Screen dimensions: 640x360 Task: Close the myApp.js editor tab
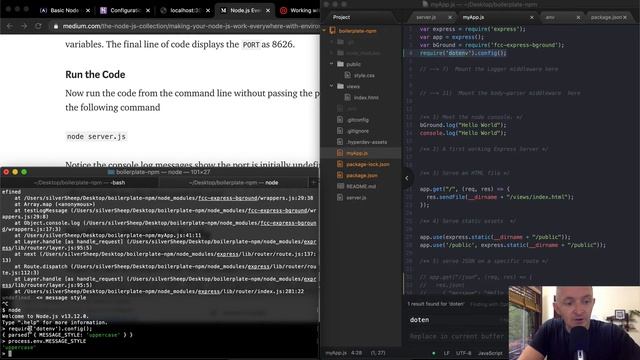pyautogui.click(x=532, y=17)
